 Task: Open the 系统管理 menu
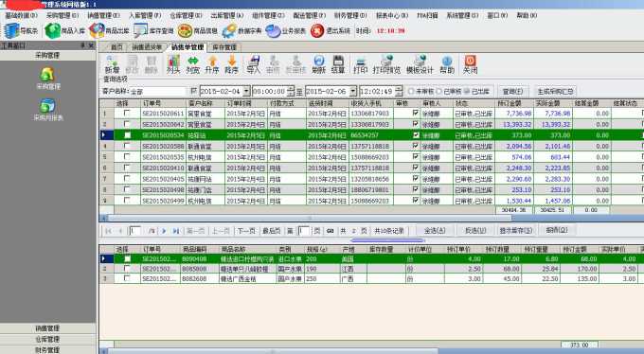click(462, 15)
